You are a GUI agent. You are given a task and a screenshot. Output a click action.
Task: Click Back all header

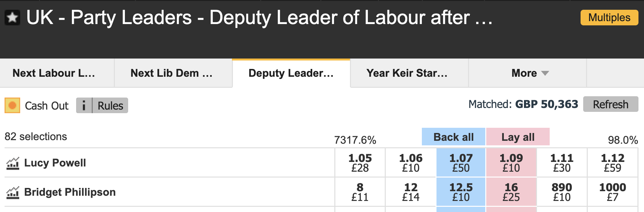pyautogui.click(x=453, y=137)
